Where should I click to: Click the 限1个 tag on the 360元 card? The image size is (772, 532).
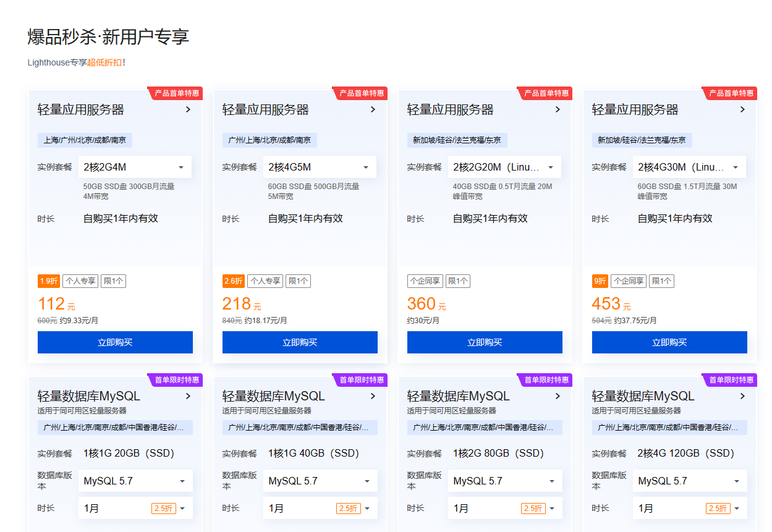457,281
